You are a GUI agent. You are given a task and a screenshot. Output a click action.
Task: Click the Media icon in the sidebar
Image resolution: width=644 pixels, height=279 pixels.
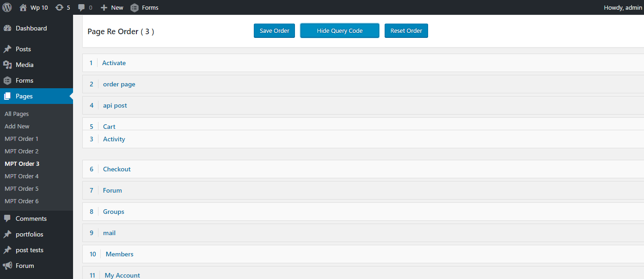[x=7, y=65]
